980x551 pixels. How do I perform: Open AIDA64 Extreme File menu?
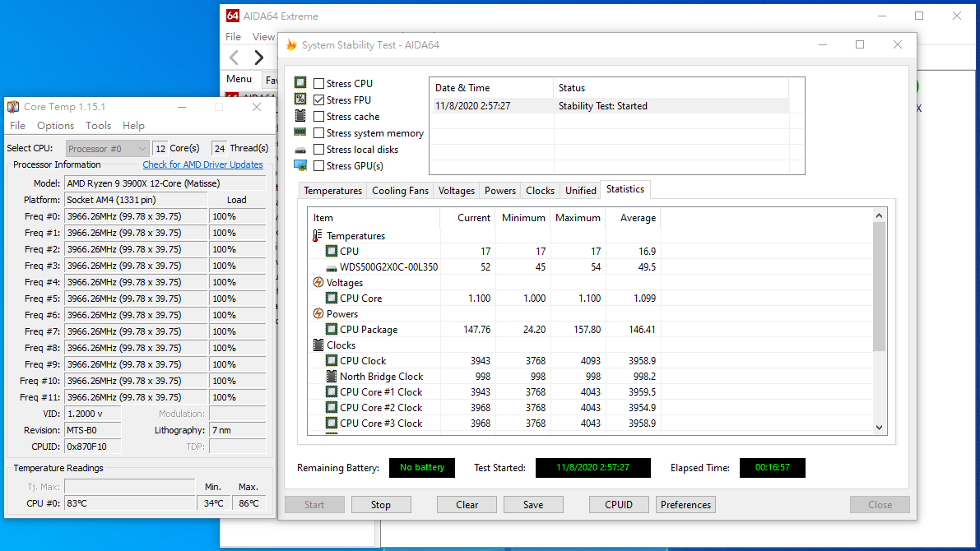coord(233,37)
